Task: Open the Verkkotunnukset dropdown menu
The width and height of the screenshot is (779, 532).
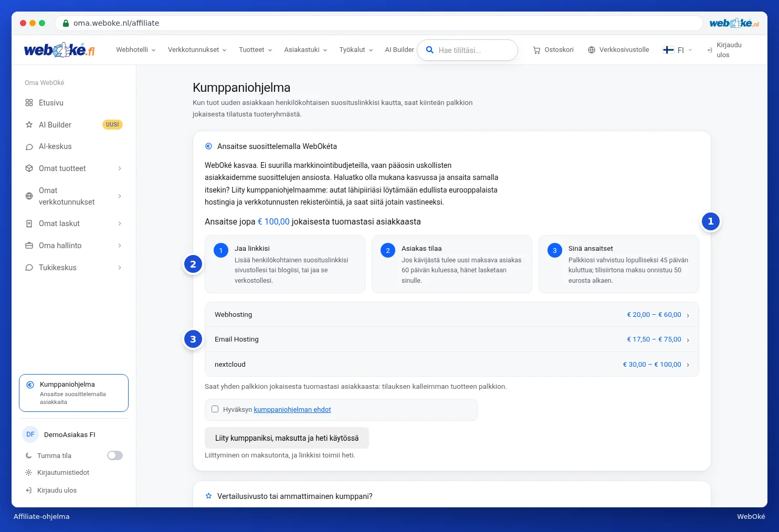Action: coord(197,50)
